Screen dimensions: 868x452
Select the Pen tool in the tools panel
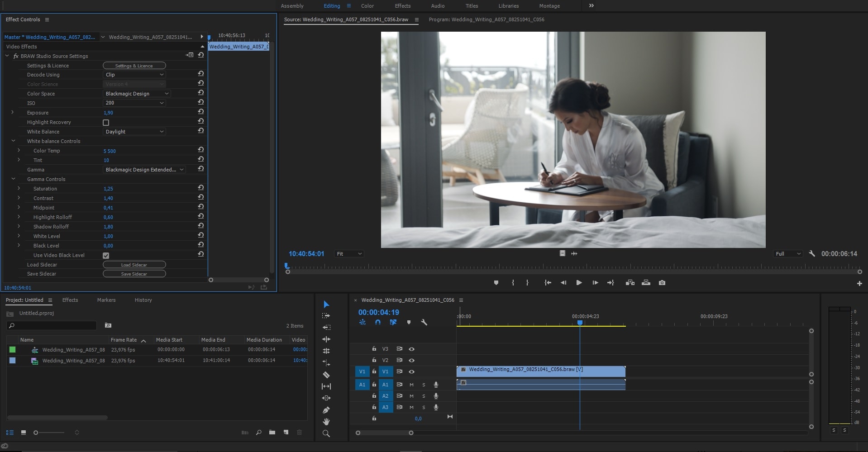point(326,410)
